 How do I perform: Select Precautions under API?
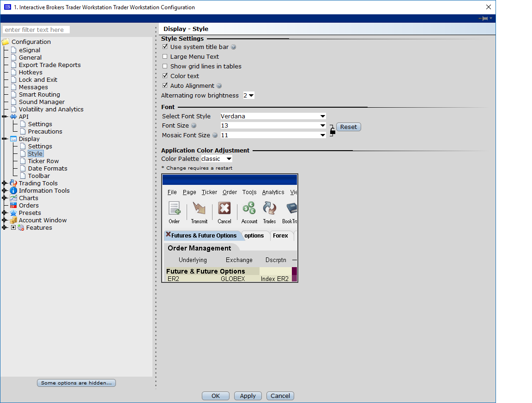pos(45,132)
